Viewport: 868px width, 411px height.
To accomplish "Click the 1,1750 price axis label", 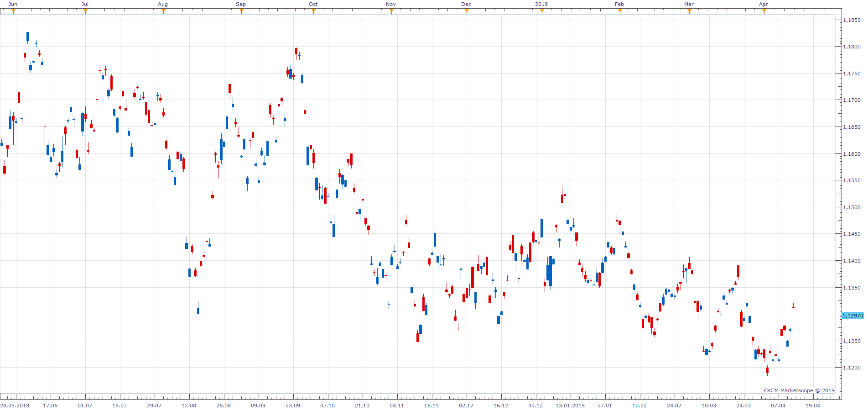I will [x=852, y=74].
